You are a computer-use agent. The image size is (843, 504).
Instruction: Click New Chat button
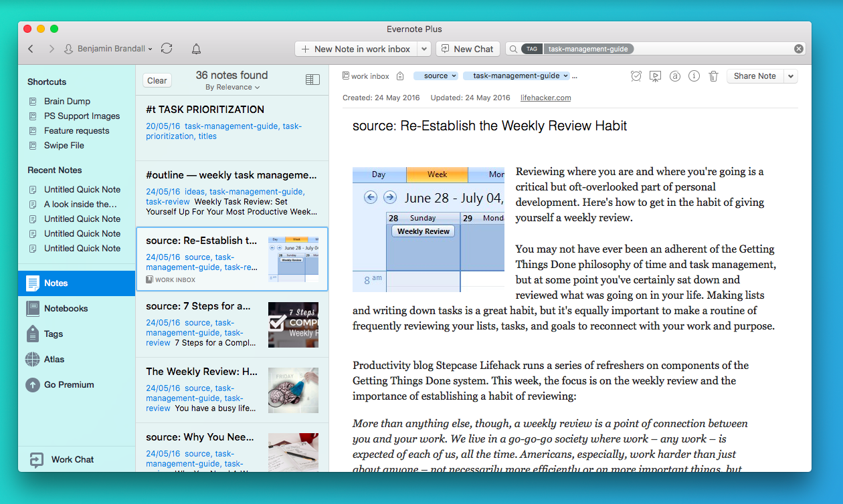pyautogui.click(x=466, y=49)
